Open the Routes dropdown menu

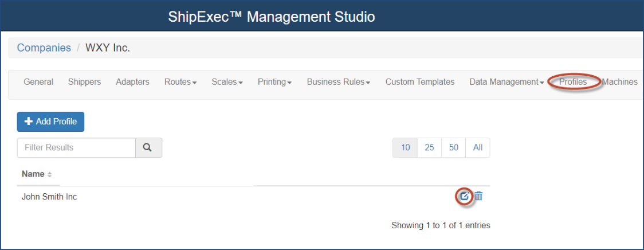click(x=180, y=82)
